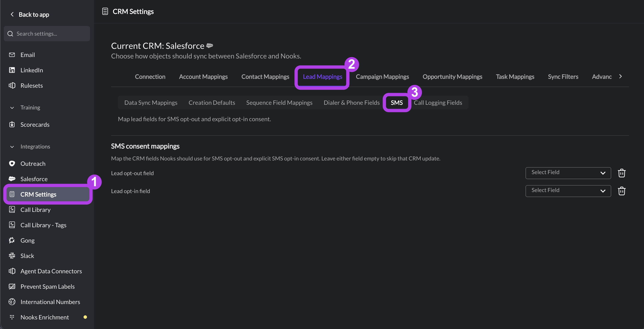Click the Back to app link
Image resolution: width=644 pixels, height=329 pixels.
tap(34, 15)
